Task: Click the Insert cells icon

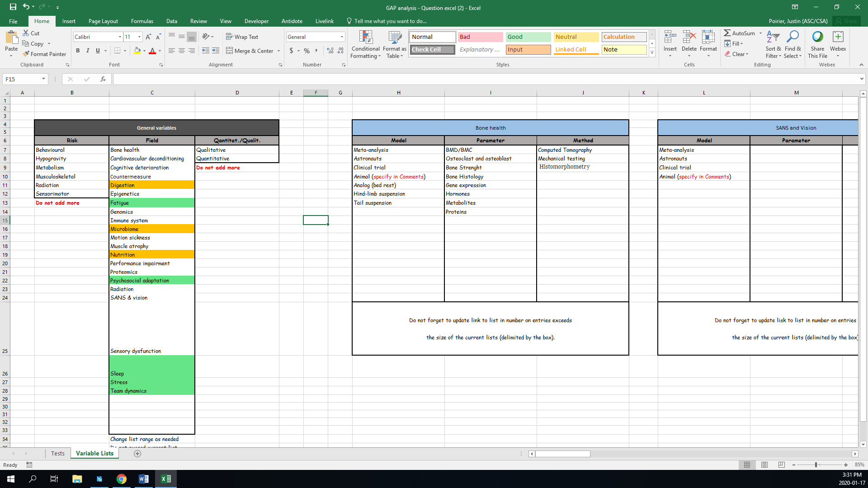Action: (670, 38)
